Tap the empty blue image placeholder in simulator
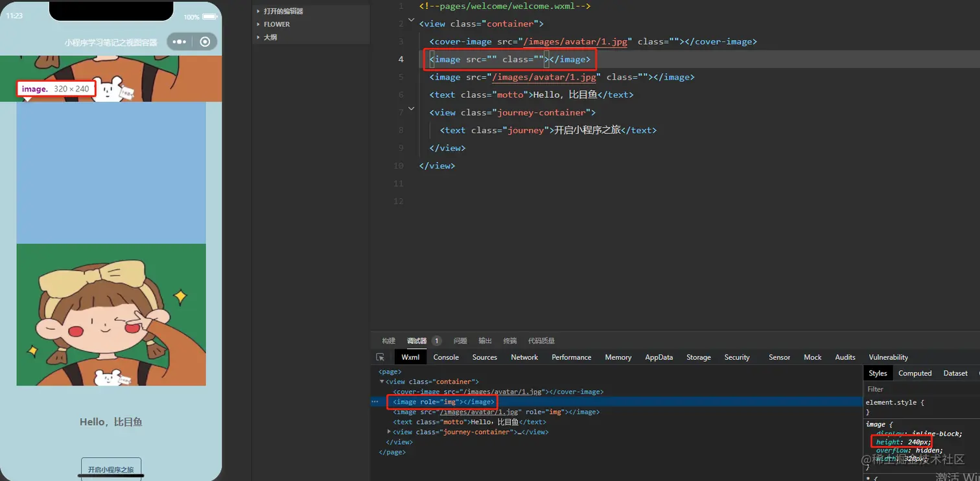 (x=111, y=172)
